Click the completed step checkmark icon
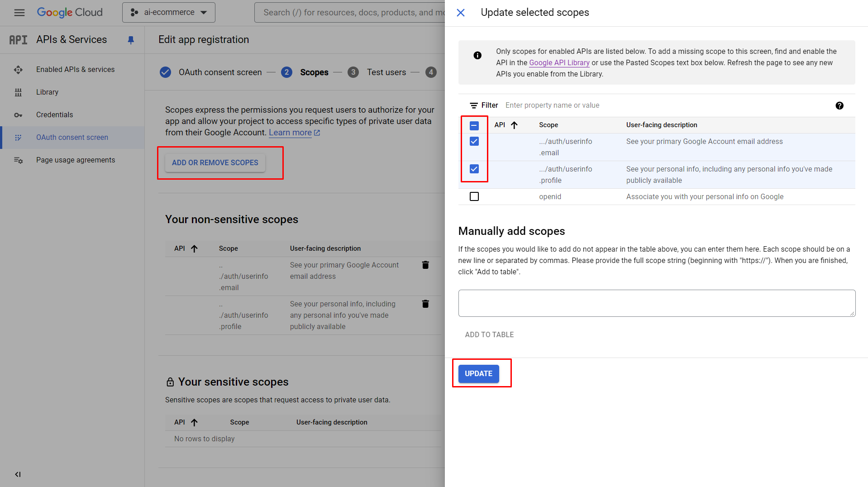 [165, 72]
